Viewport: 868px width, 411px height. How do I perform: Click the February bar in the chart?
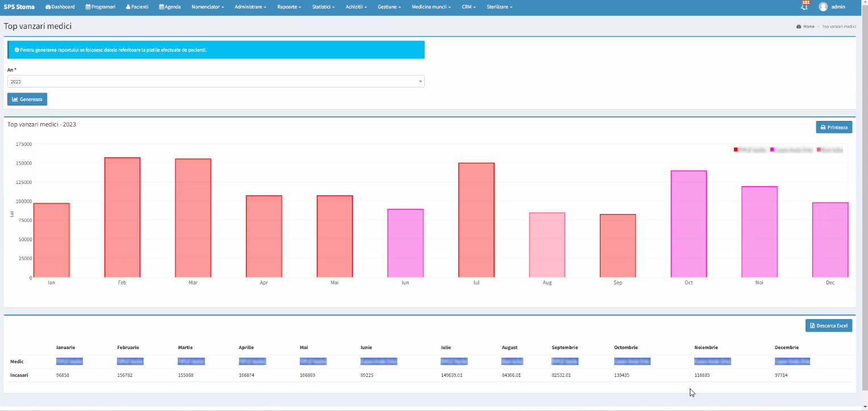[122, 217]
